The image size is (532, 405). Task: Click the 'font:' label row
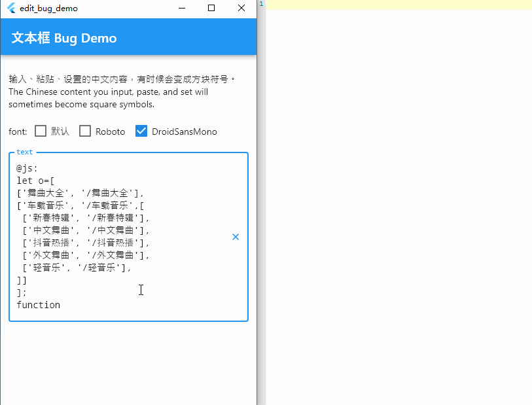coord(18,131)
